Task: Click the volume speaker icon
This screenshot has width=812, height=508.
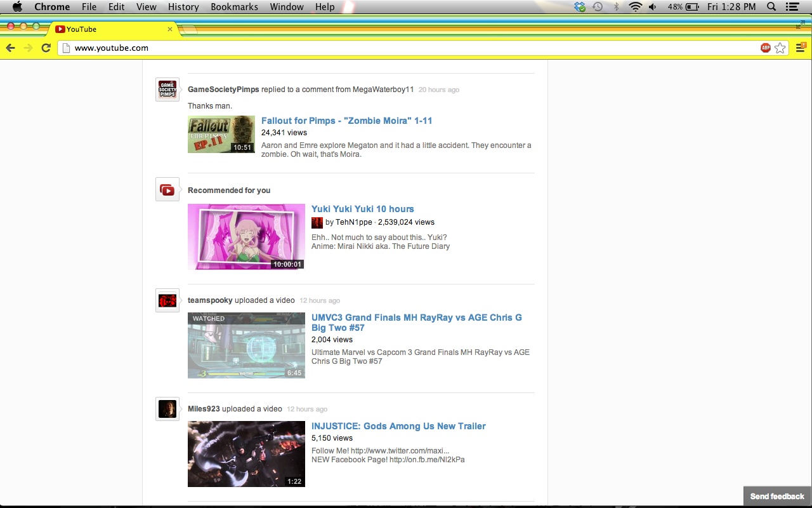Action: pyautogui.click(x=653, y=7)
